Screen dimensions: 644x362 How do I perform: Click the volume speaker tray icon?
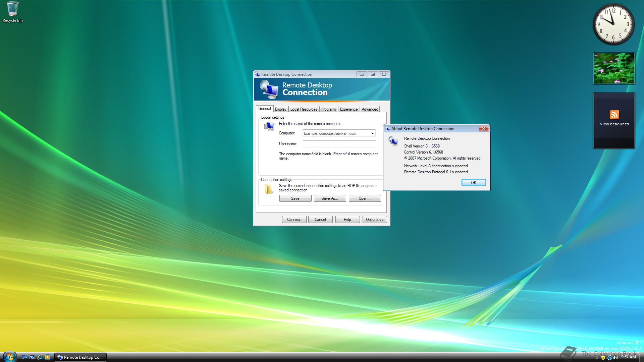(615, 358)
